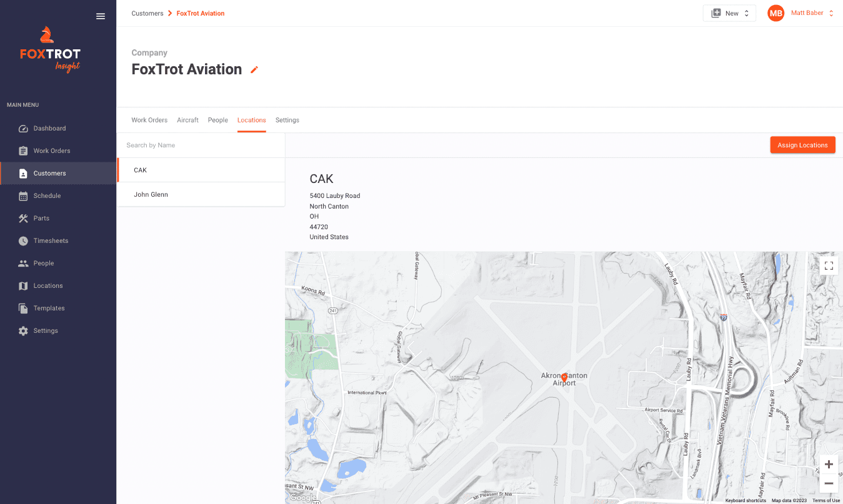The width and height of the screenshot is (843, 504).
Task: Click the United States address line
Action: 329,237
